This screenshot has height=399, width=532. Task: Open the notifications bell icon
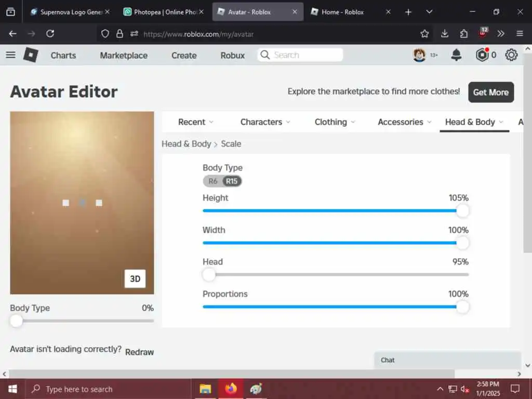coord(456,55)
